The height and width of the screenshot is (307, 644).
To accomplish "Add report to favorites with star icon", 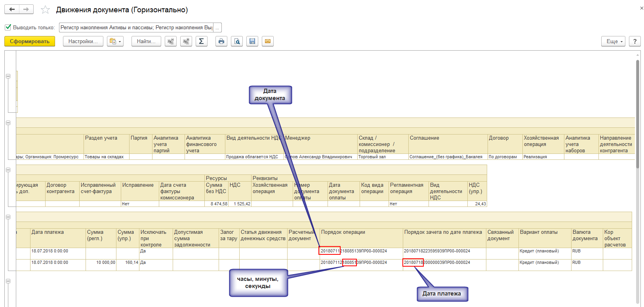I will click(46, 10).
